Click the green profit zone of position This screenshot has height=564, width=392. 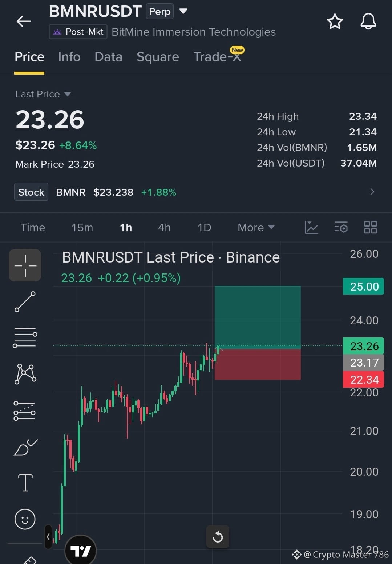pyautogui.click(x=258, y=317)
